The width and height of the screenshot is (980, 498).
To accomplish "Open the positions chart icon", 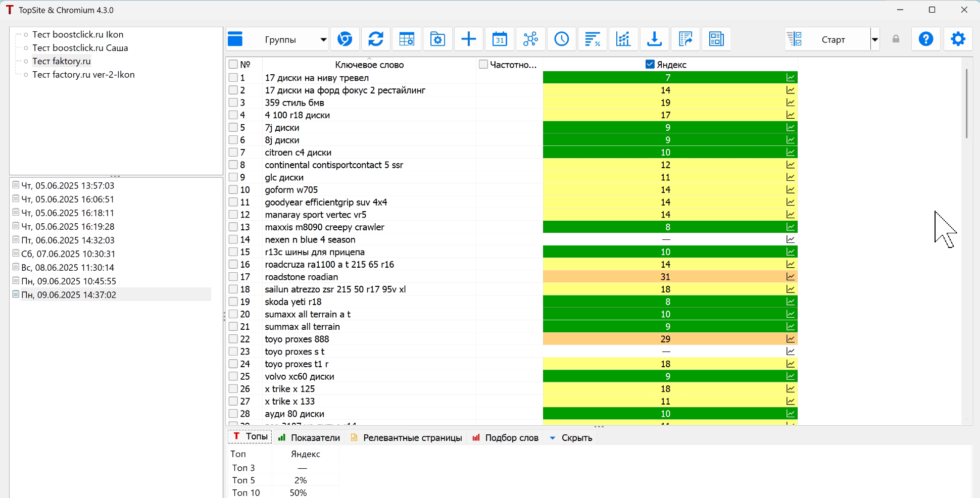I will click(x=623, y=39).
